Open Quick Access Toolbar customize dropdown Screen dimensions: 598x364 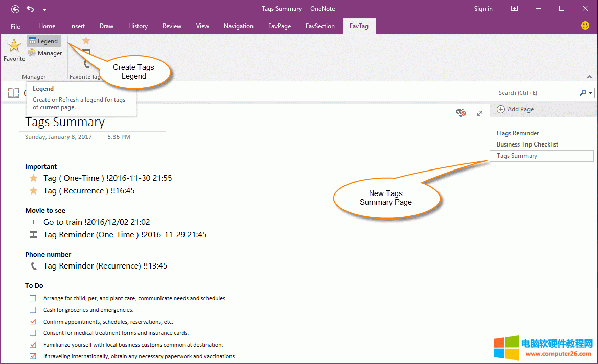(45, 9)
